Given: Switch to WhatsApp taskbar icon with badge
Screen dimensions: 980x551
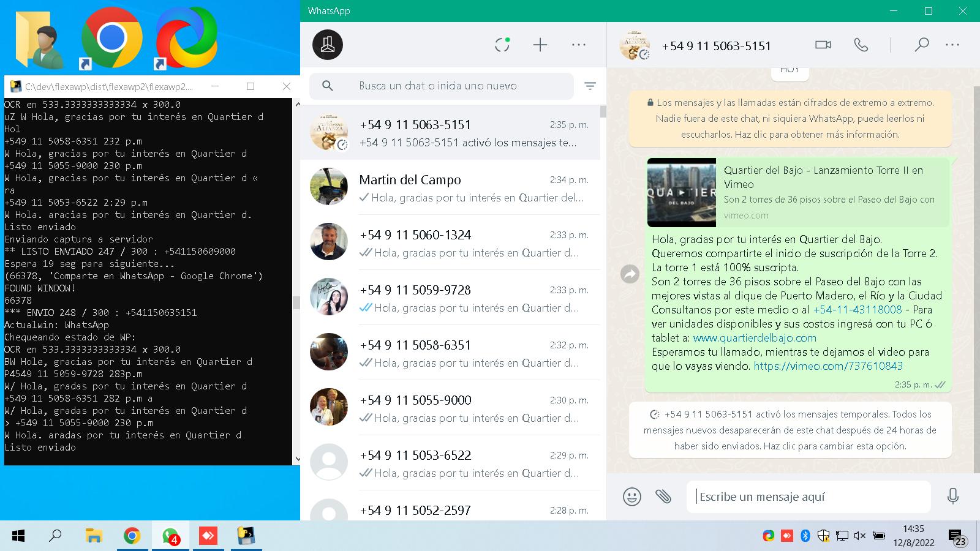Looking at the screenshot, I should [x=170, y=536].
